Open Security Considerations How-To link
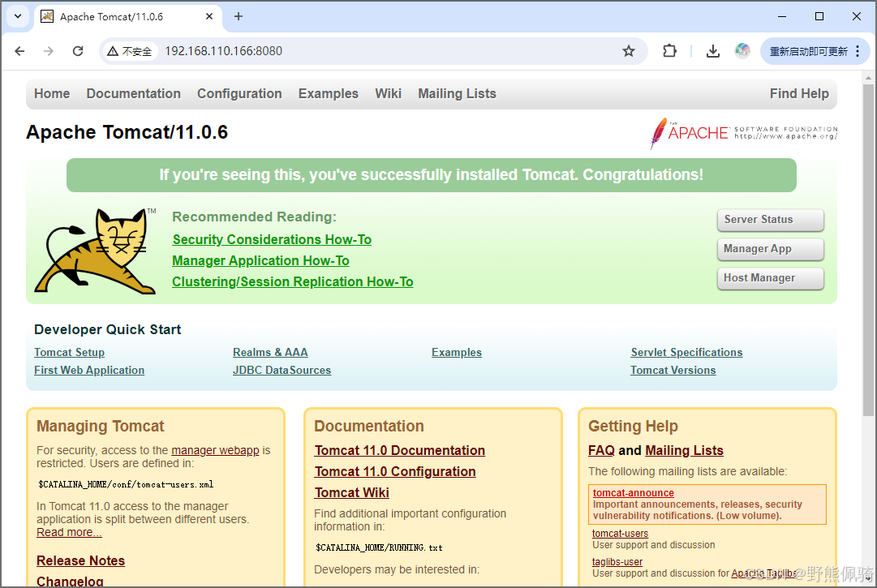The height and width of the screenshot is (588, 877). 272,240
